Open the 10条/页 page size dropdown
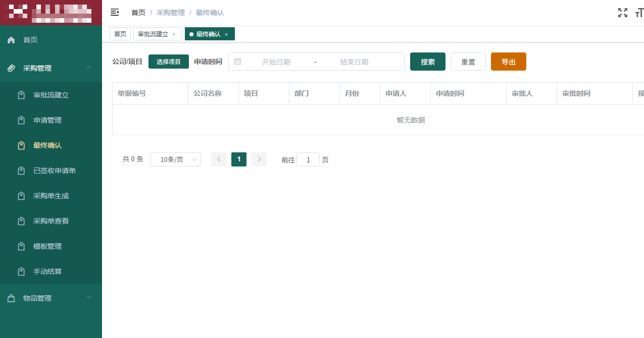Screen dimensions: 644x338 coord(176,159)
